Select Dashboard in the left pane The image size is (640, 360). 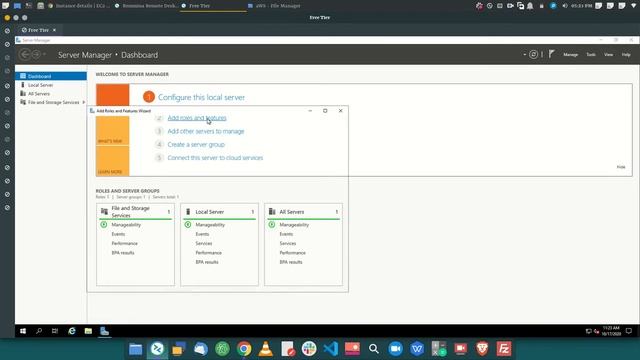tap(51, 76)
